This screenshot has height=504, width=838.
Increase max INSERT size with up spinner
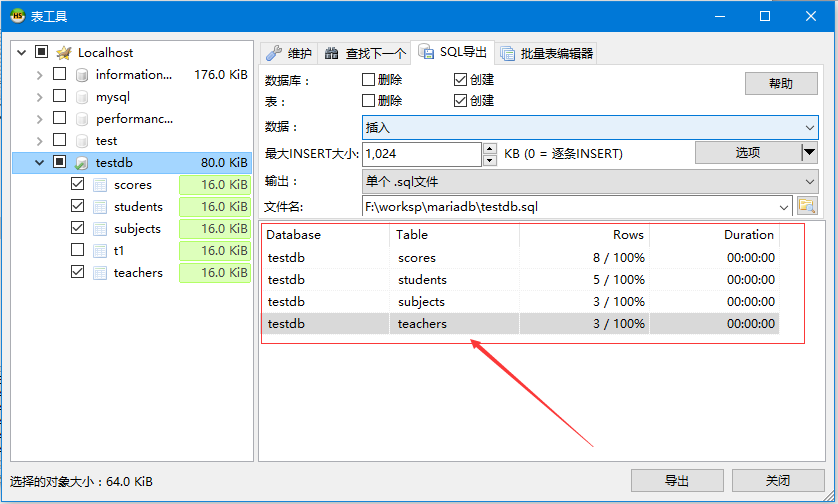489,148
